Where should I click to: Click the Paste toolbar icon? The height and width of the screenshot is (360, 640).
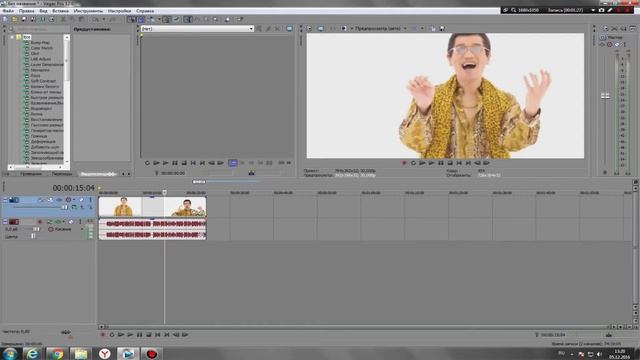click(82, 19)
